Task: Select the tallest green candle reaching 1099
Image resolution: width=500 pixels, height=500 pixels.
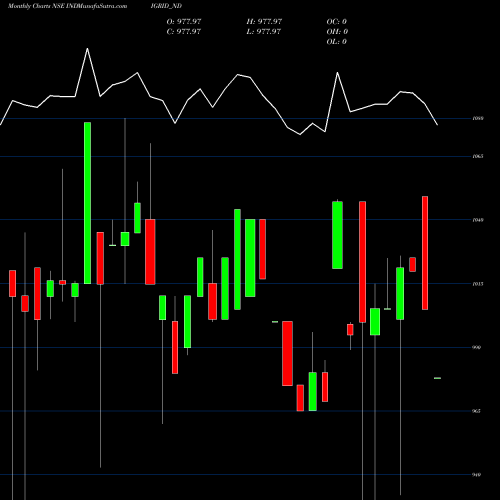Action: point(87,203)
